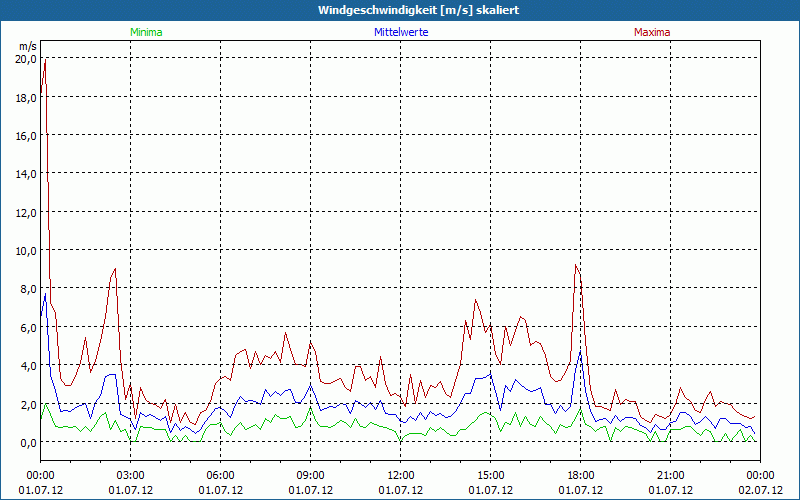Click the 8,0 y-axis value
The height and width of the screenshot is (500, 800).
click(28, 289)
